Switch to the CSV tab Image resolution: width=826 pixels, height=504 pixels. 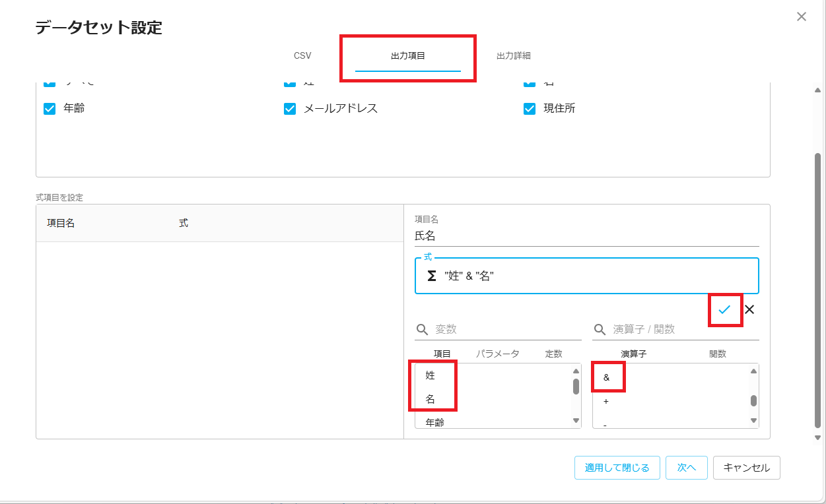(302, 55)
